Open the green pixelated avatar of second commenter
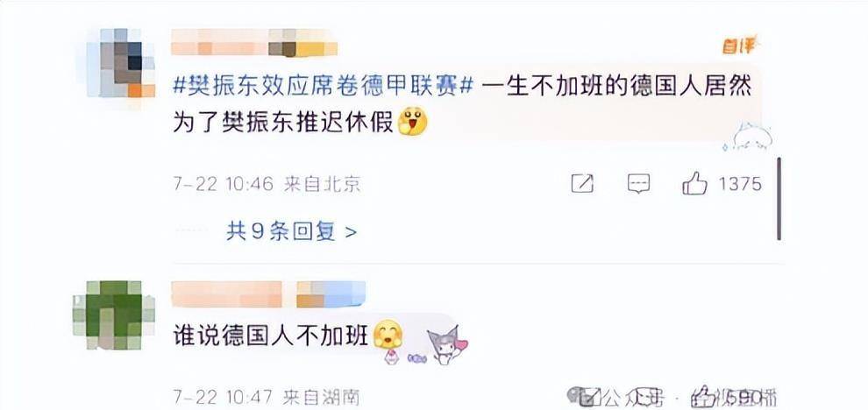Image resolution: width=868 pixels, height=410 pixels. tap(114, 315)
